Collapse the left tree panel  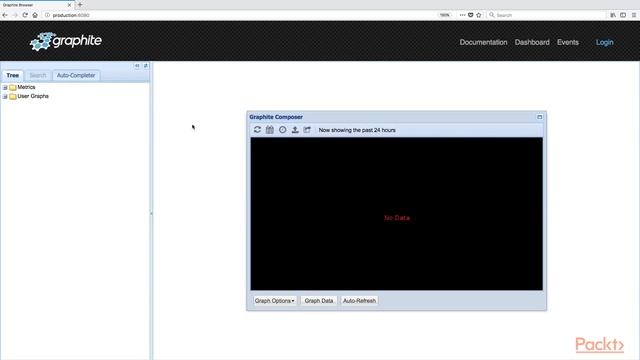point(137,66)
